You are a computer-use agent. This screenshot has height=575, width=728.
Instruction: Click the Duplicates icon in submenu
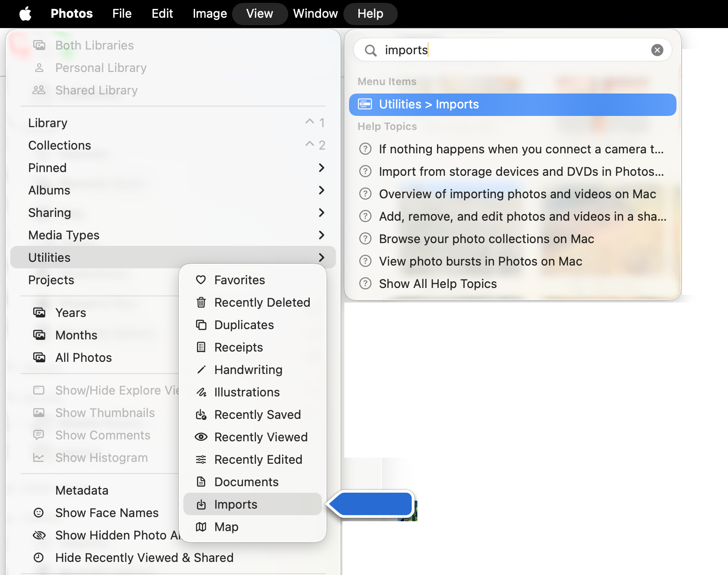[x=201, y=325]
